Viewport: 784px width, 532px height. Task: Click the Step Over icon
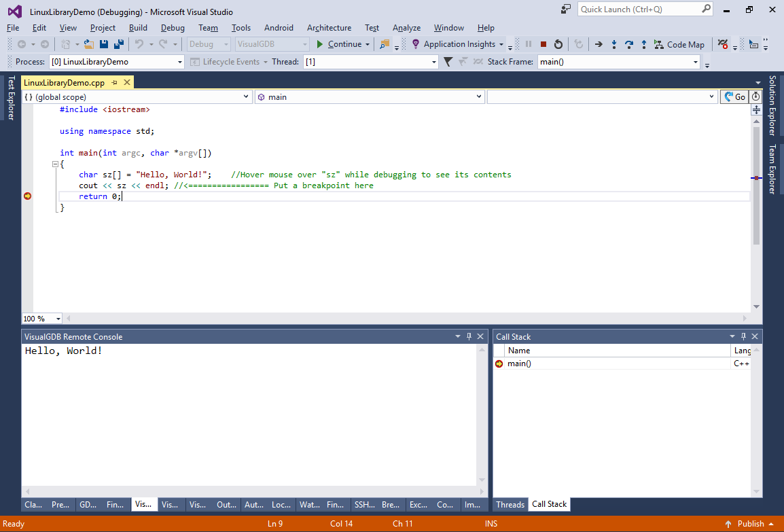(x=629, y=44)
